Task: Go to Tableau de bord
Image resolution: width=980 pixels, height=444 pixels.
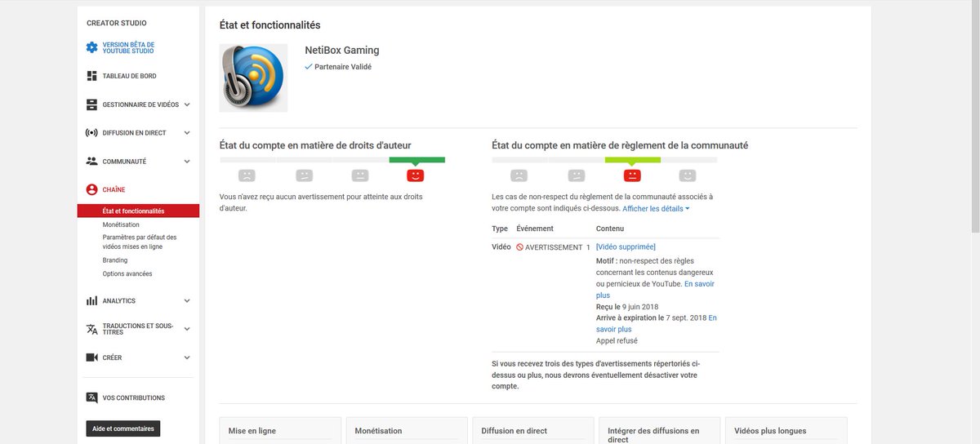Action: pyautogui.click(x=129, y=76)
